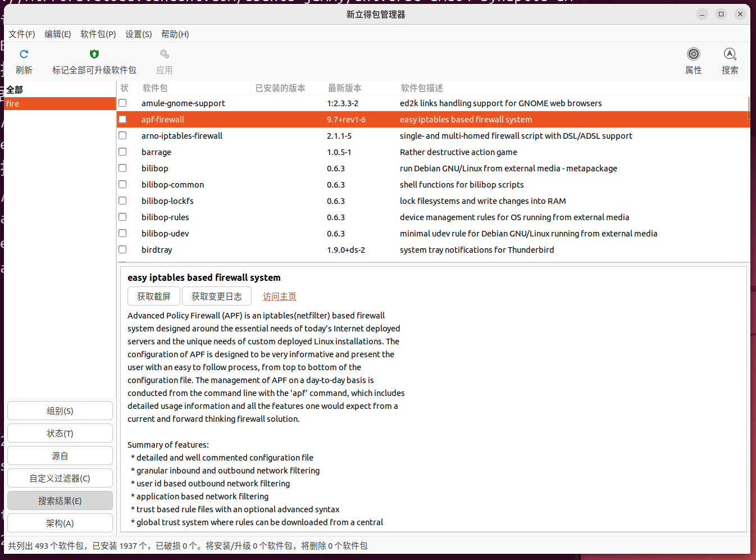Click 'lock filesystems and write changes into RAM'
This screenshot has width=756, height=560.
click(483, 201)
